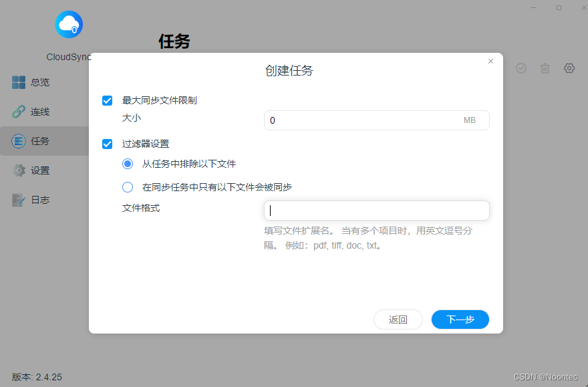Viewport: 588px width, 387px height.
Task: Open the 设置 settings section
Action: [31, 170]
